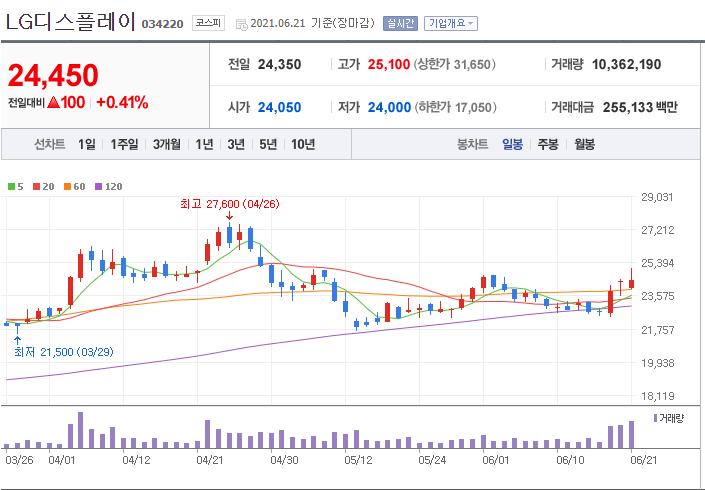This screenshot has width=705, height=490.
Task: Click the red up-triangle change indicator
Action: point(54,102)
